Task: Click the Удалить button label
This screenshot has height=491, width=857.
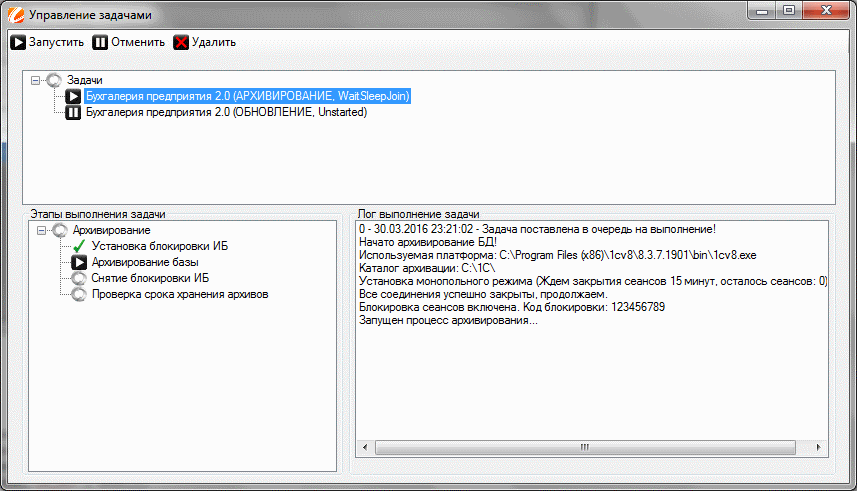Action: point(214,42)
